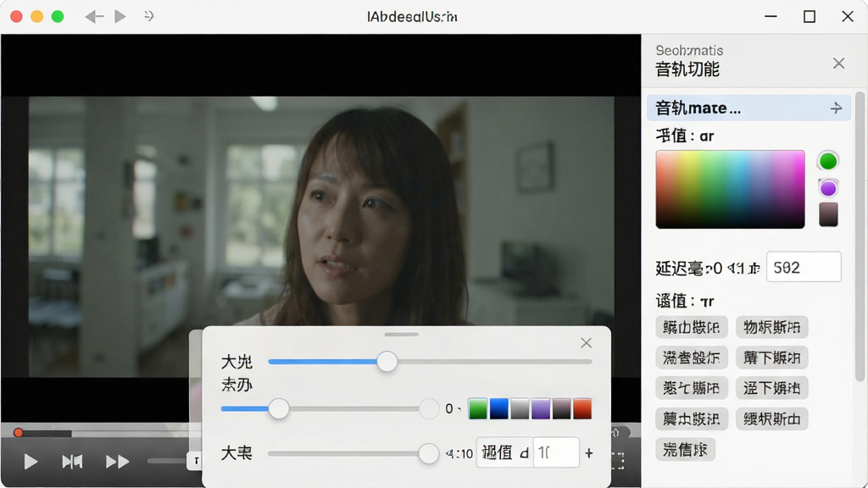Click the first preset button under 谣值
The width and height of the screenshot is (868, 488).
pyautogui.click(x=692, y=327)
